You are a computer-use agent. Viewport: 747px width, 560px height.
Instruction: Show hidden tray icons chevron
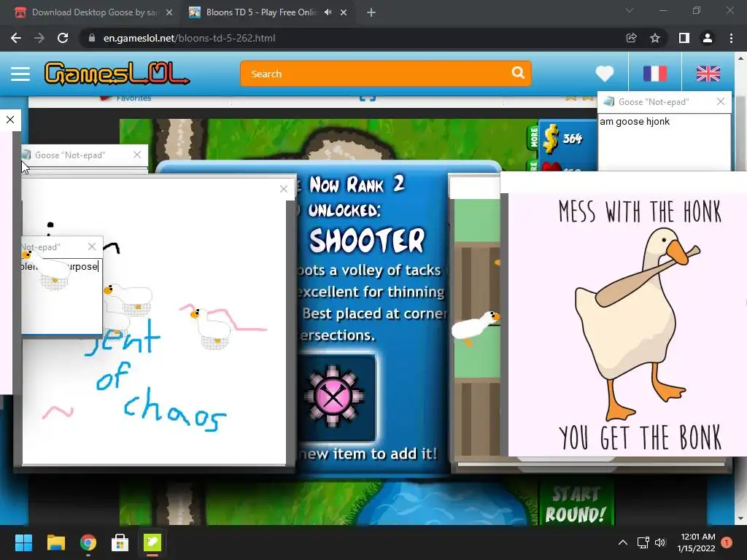tap(623, 542)
